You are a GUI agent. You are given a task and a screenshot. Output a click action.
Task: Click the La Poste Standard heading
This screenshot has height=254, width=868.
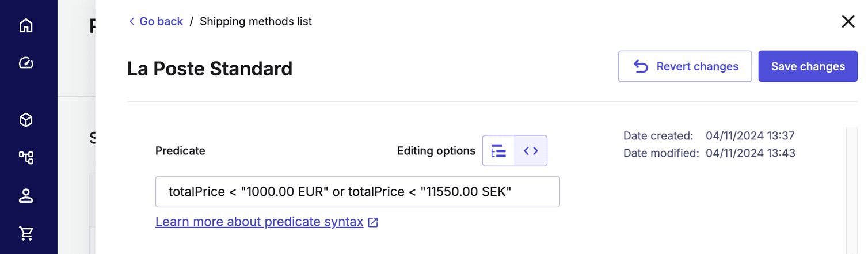pos(210,69)
